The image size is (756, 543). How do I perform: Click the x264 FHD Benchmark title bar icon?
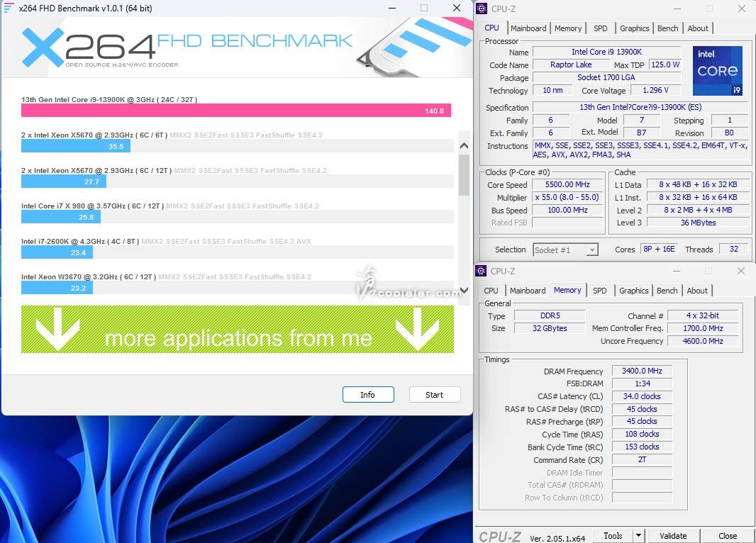(x=9, y=9)
